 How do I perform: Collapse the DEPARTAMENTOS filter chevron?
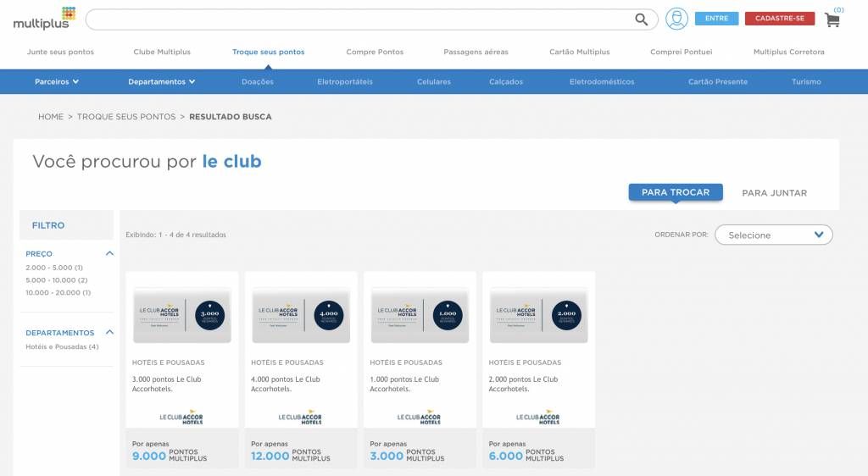tap(109, 333)
